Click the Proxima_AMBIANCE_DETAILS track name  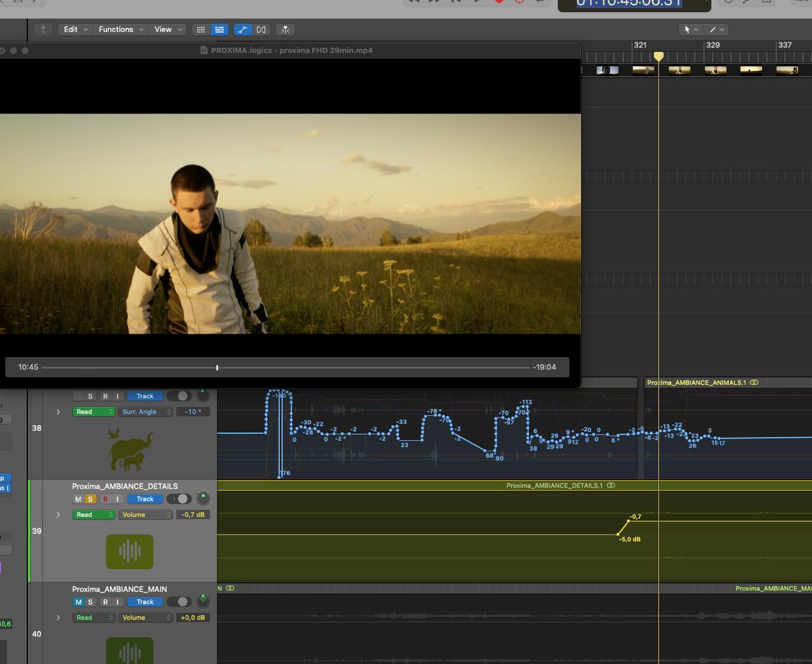[125, 486]
